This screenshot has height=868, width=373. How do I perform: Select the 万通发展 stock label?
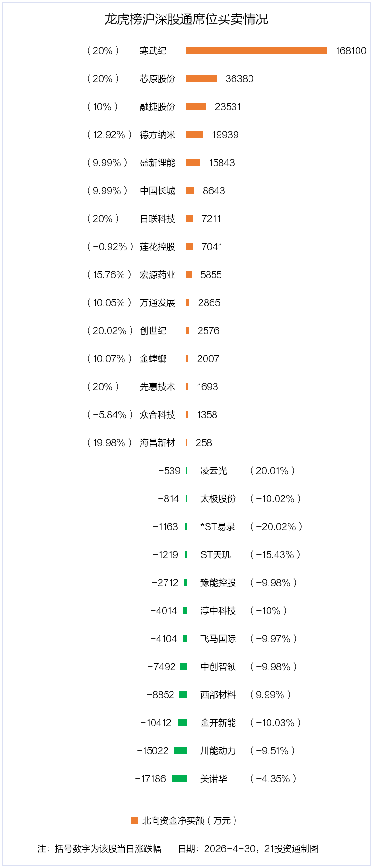158,302
